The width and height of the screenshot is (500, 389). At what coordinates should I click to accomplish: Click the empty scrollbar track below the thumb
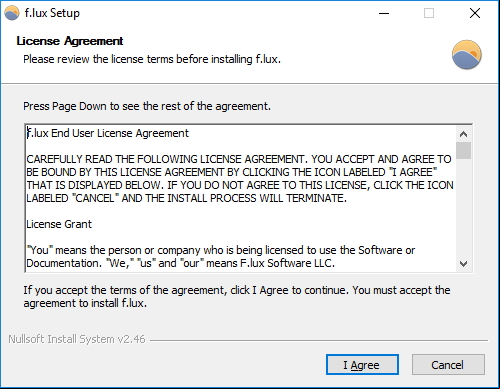pos(463,208)
